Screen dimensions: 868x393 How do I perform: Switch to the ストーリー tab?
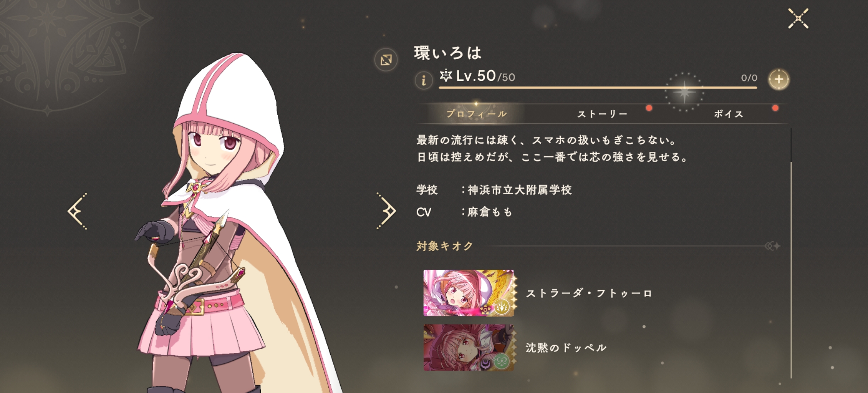[x=602, y=114]
